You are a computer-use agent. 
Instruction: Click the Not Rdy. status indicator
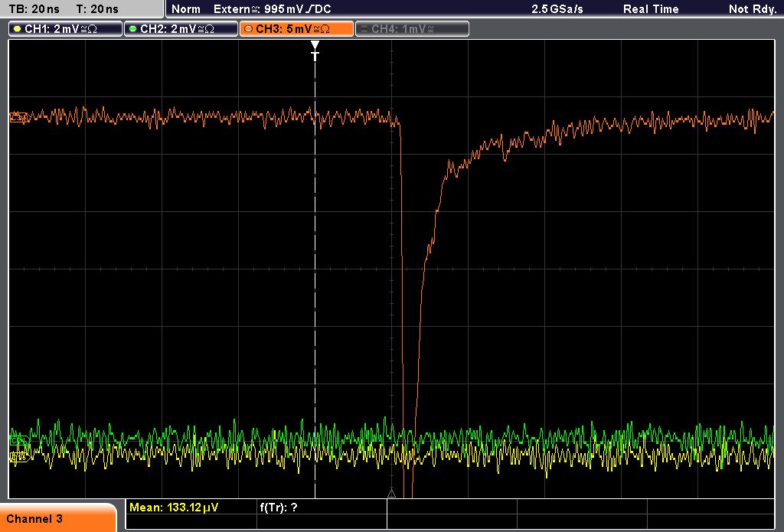pyautogui.click(x=752, y=9)
